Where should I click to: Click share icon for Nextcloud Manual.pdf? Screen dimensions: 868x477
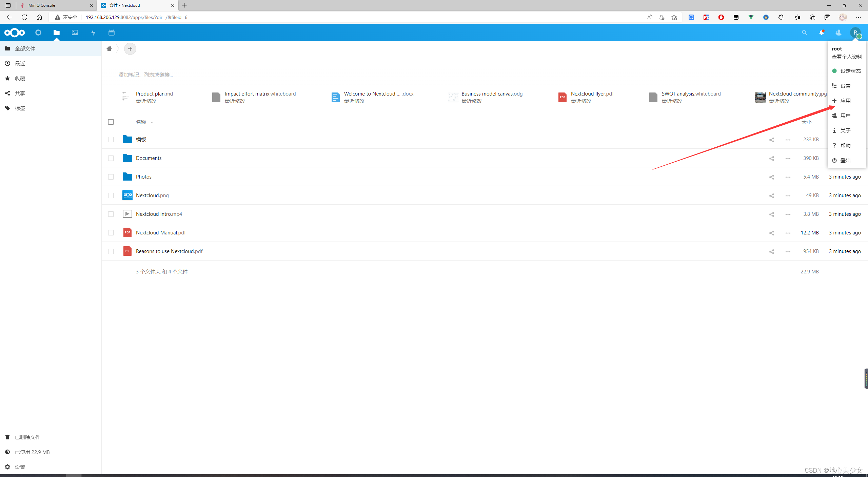click(772, 233)
